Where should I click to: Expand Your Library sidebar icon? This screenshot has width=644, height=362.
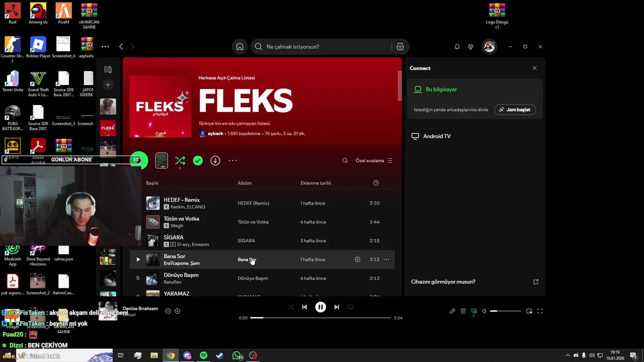(108, 69)
